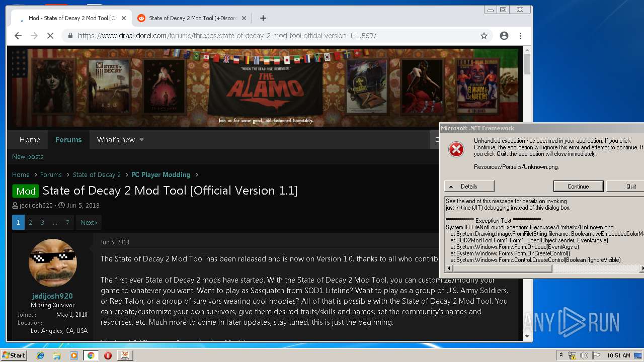Stop loading the page
Image resolution: width=644 pixels, height=362 pixels.
coord(51,36)
